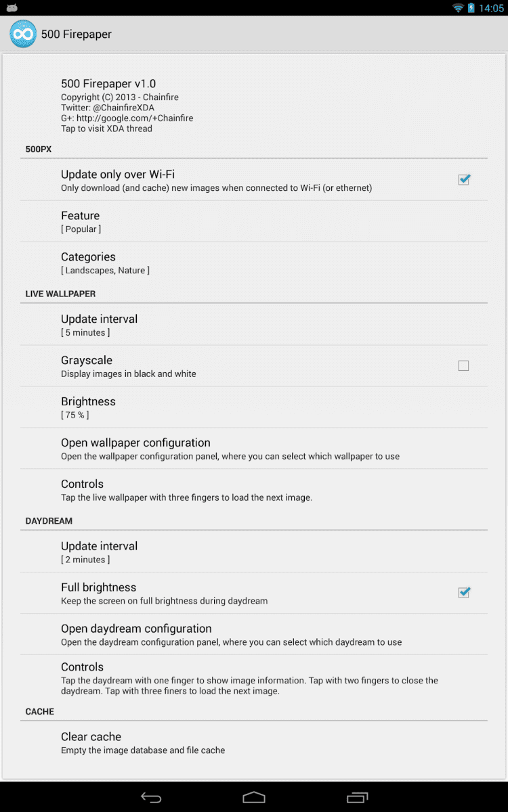The height and width of the screenshot is (812, 508).
Task: Open the Feature selection list
Action: tap(254, 221)
